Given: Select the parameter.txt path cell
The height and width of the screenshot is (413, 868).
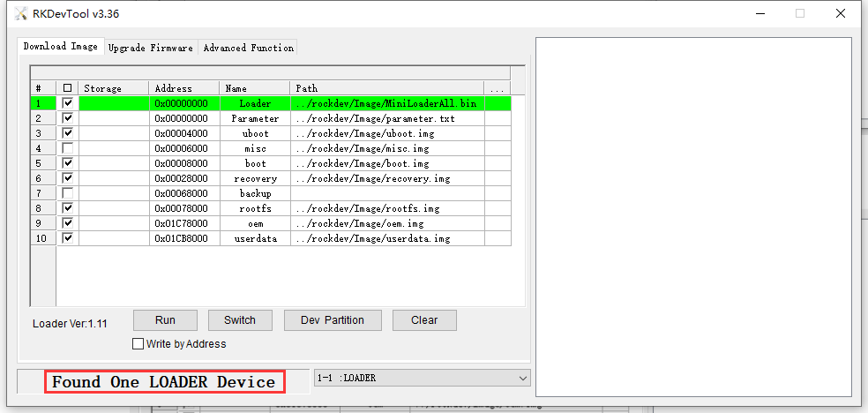Looking at the screenshot, I should tap(387, 118).
